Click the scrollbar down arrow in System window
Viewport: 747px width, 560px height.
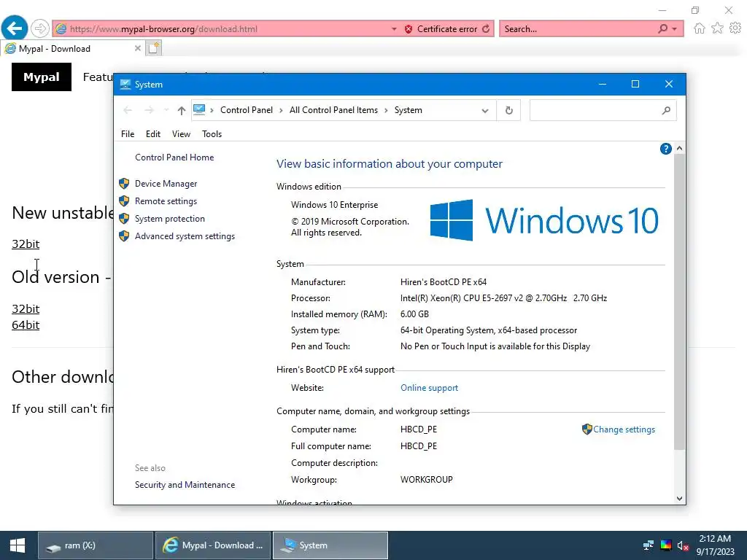[x=679, y=499]
